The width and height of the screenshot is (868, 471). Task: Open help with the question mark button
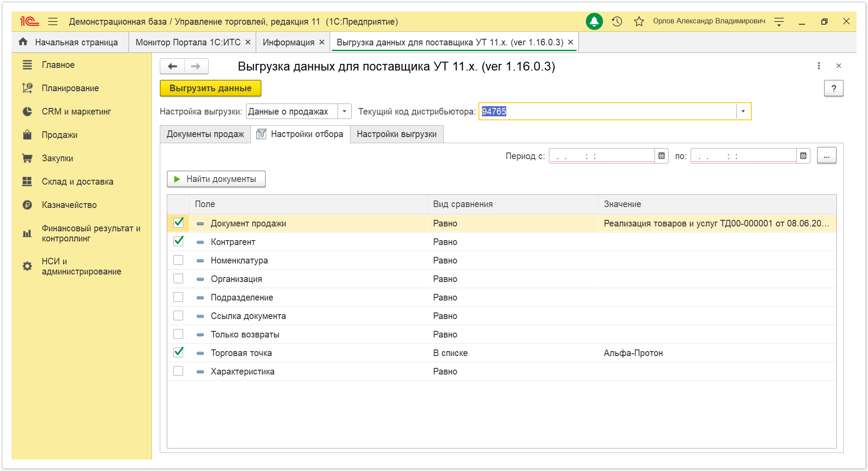[834, 88]
